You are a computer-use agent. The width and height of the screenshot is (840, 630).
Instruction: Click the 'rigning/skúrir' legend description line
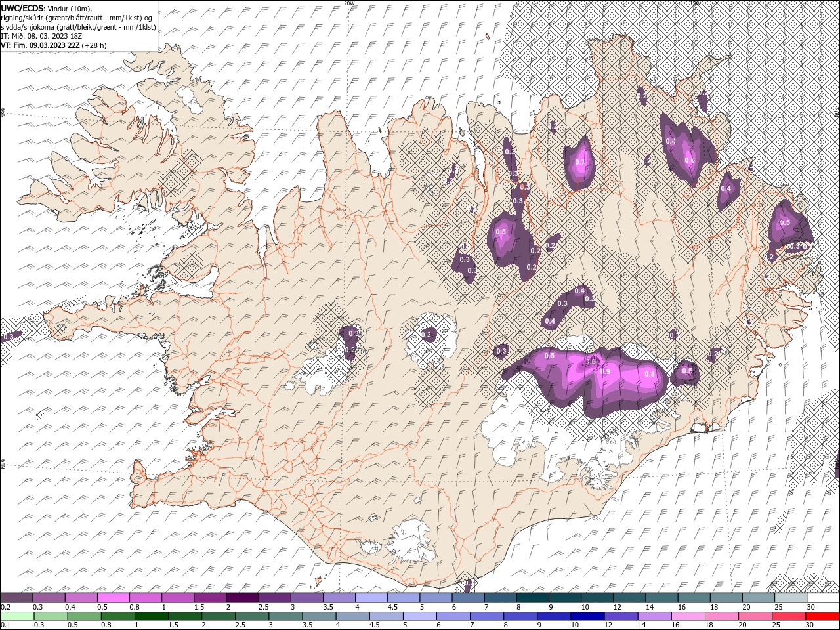click(x=77, y=18)
